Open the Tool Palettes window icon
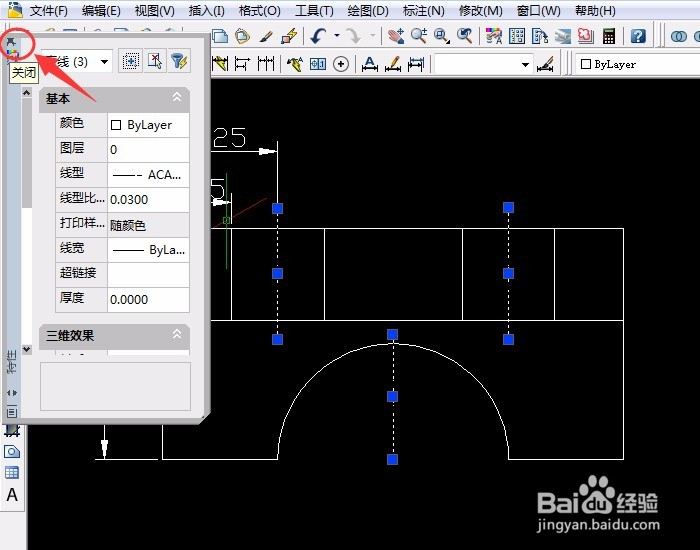This screenshot has width=700, height=550. 540,36
